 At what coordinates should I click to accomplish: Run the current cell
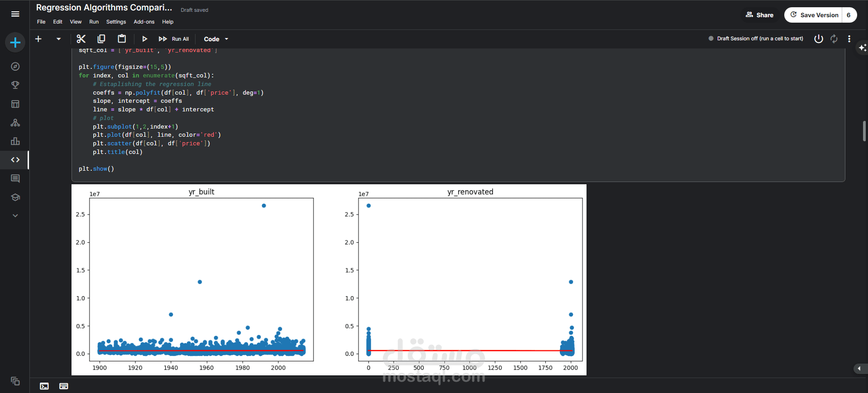pos(144,39)
